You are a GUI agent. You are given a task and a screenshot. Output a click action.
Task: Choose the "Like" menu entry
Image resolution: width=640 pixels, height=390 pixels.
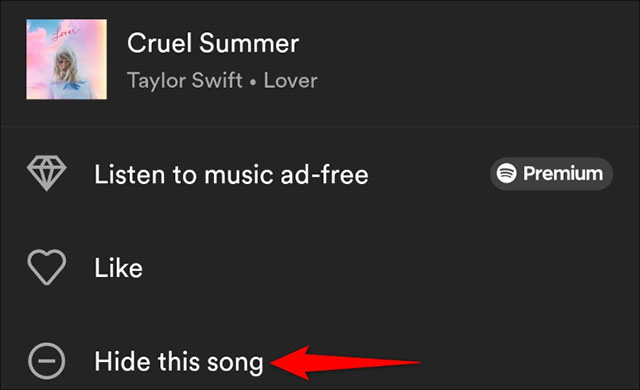pyautogui.click(x=320, y=268)
